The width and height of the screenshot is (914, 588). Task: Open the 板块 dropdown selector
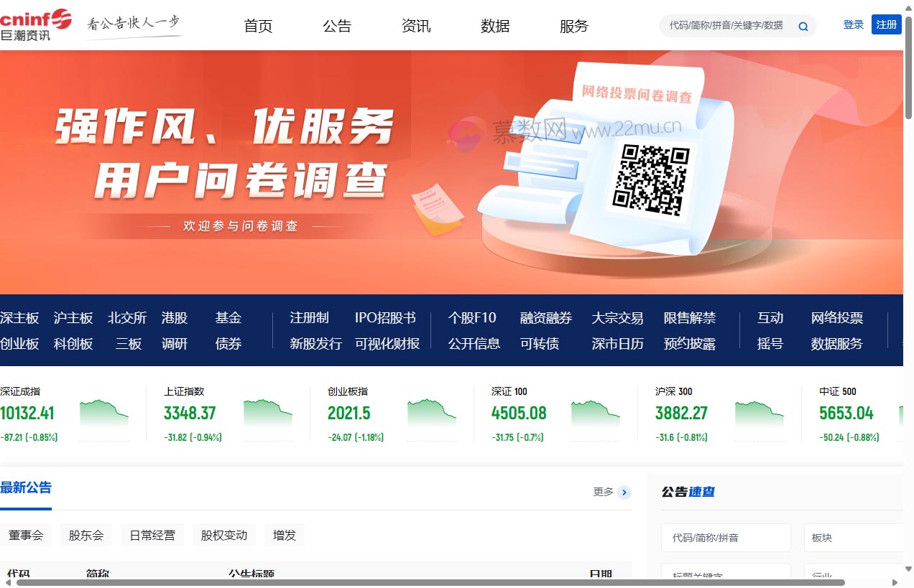tap(854, 537)
